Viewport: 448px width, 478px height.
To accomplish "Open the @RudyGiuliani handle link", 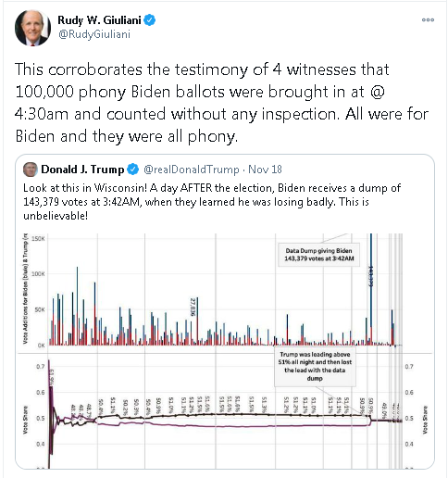I will click(x=94, y=34).
